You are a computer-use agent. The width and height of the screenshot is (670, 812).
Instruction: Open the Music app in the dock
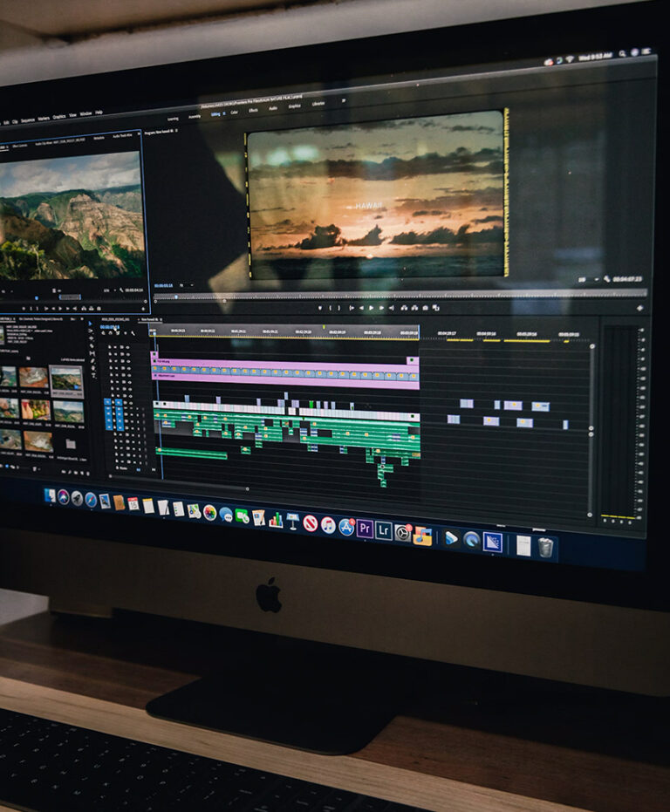coord(328,524)
